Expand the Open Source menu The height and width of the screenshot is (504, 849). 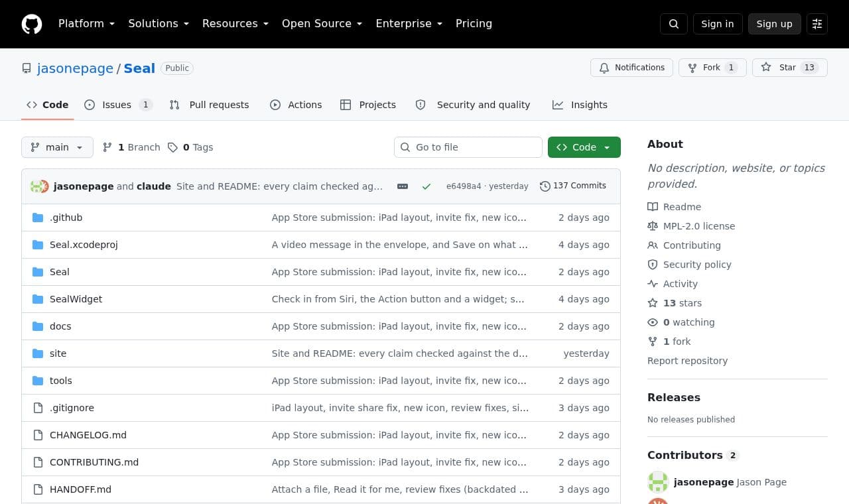[x=322, y=24]
